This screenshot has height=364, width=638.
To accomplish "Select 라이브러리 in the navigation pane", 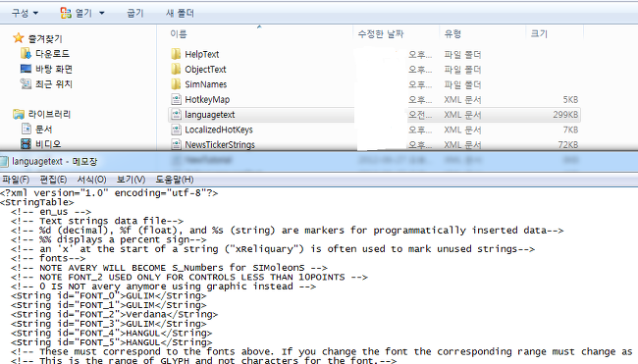I will (49, 114).
